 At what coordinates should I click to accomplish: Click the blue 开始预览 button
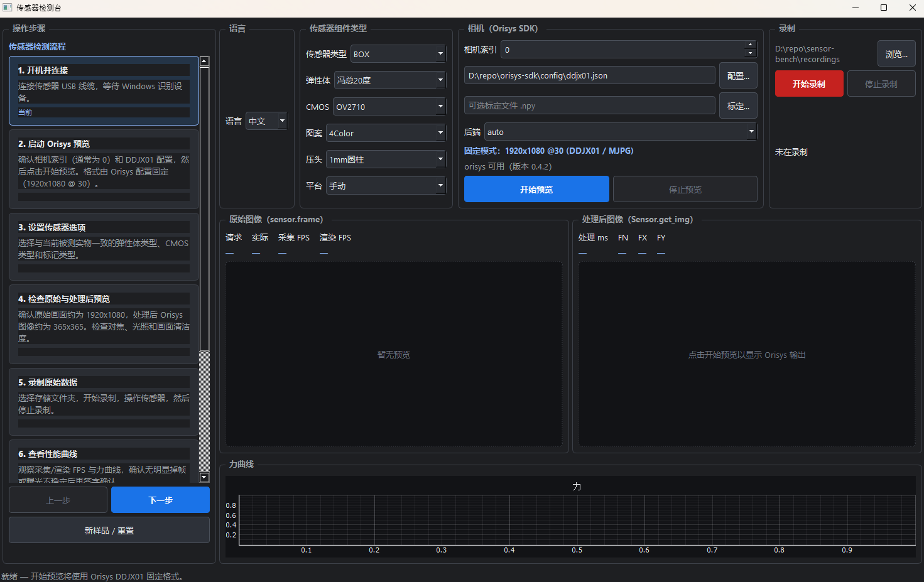coord(536,189)
